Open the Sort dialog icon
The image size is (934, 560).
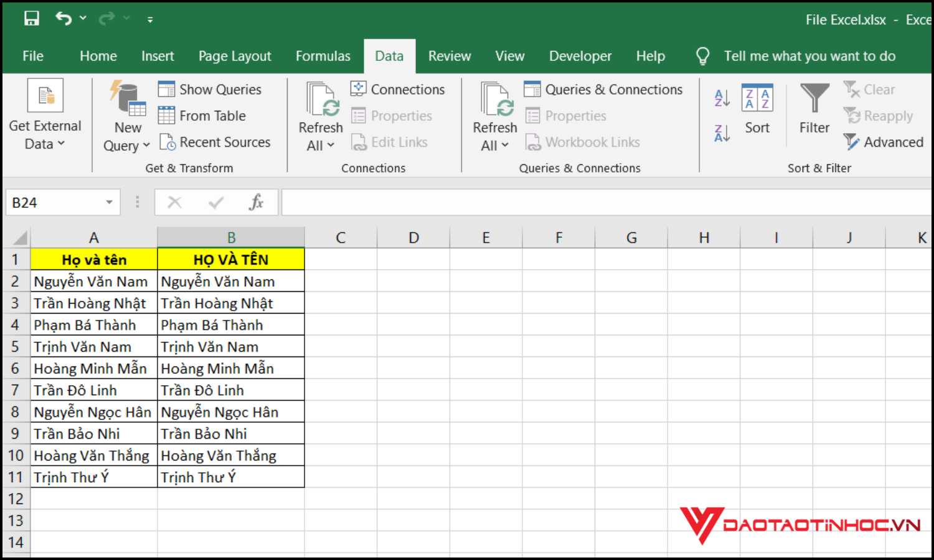(x=757, y=110)
